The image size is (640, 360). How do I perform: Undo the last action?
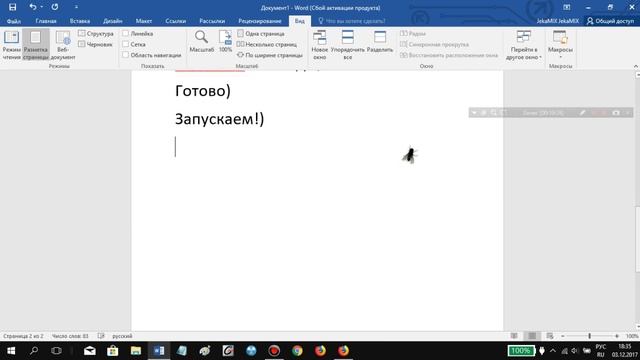(33, 7)
